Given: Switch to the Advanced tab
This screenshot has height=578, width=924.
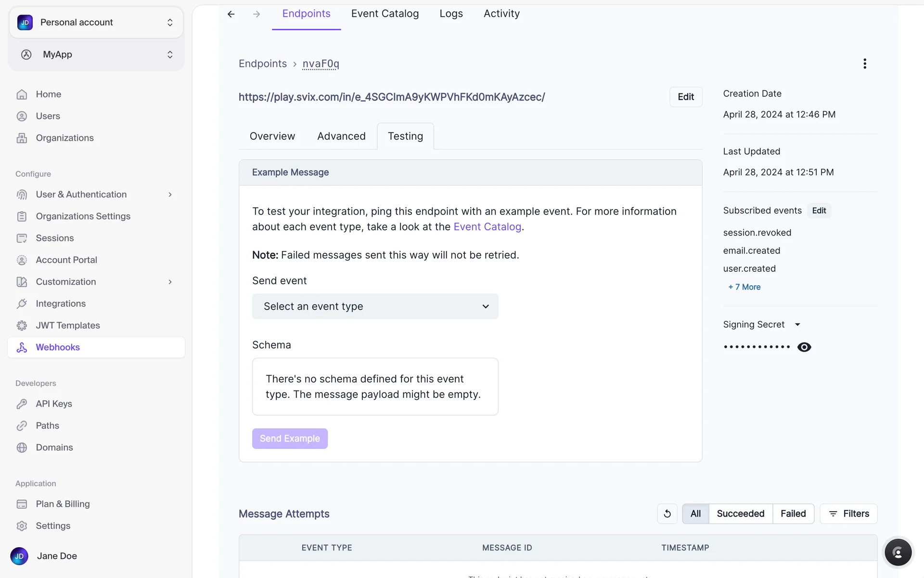Looking at the screenshot, I should tap(341, 136).
